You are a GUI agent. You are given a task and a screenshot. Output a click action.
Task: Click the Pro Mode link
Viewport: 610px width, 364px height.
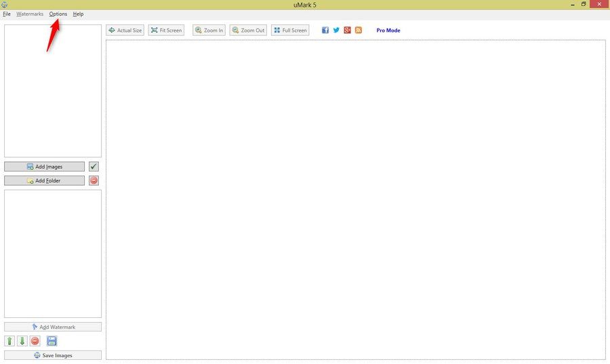tap(388, 31)
